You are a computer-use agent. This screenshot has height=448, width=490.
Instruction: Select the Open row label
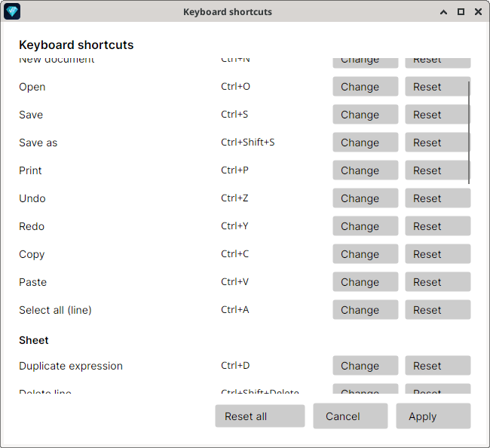[x=32, y=87]
